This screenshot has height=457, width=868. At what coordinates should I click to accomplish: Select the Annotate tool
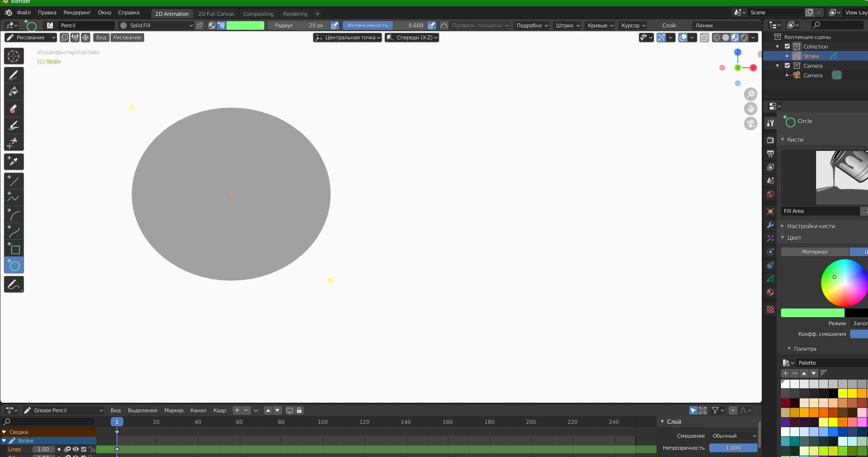coord(14,284)
